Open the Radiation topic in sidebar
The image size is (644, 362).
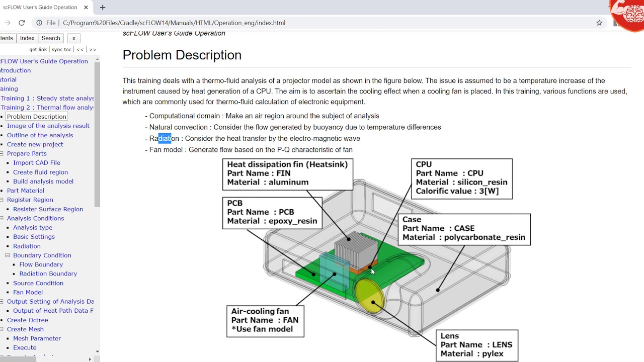tap(27, 246)
